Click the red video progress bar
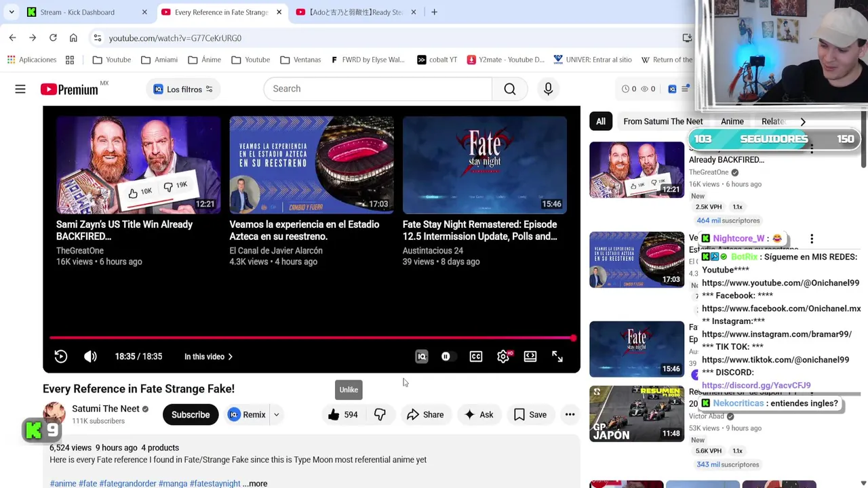Image resolution: width=868 pixels, height=488 pixels. pyautogui.click(x=311, y=338)
